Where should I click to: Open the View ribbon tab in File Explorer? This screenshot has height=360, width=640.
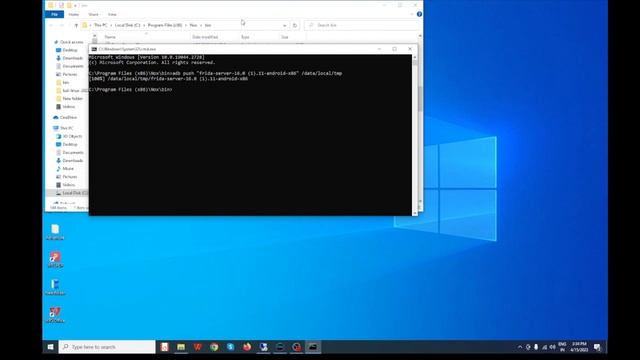click(112, 14)
